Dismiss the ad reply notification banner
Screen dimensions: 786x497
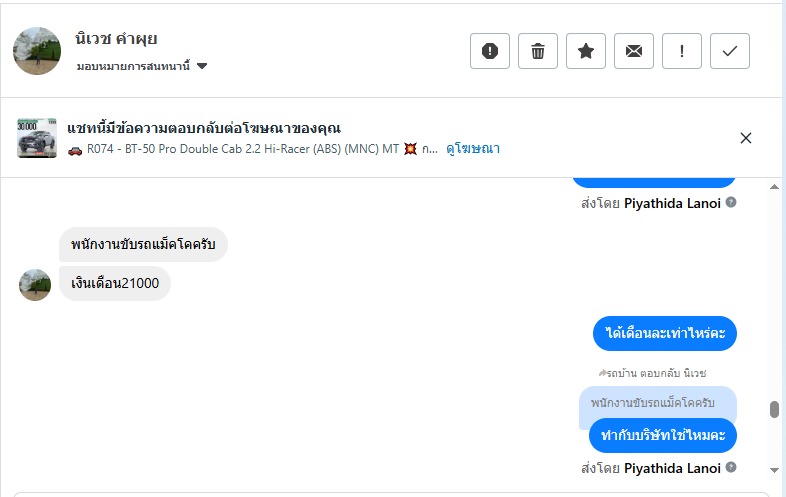click(x=745, y=138)
